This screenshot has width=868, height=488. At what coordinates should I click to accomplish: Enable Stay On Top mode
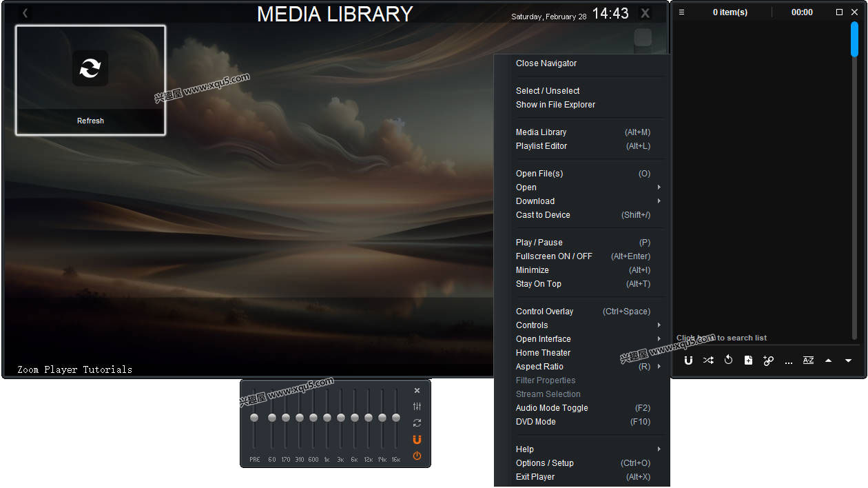coord(538,283)
